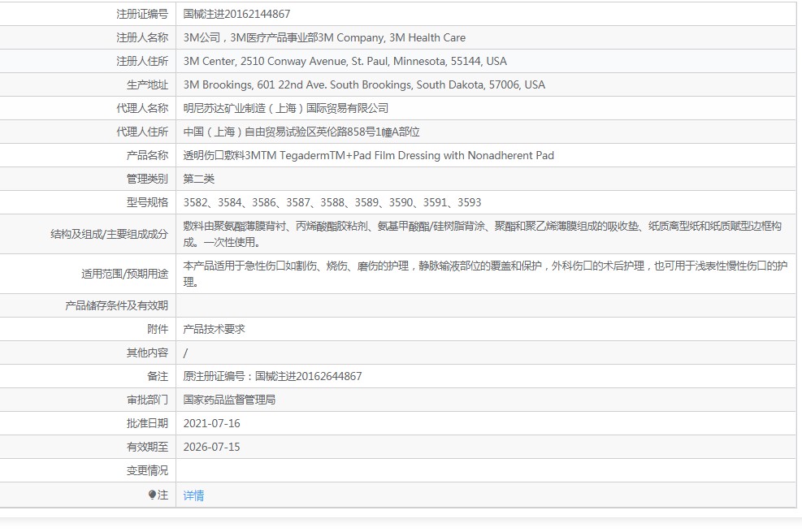Select remark 原注册证编号：国械注进20162644867
The height and width of the screenshot is (532, 802).
tap(273, 376)
